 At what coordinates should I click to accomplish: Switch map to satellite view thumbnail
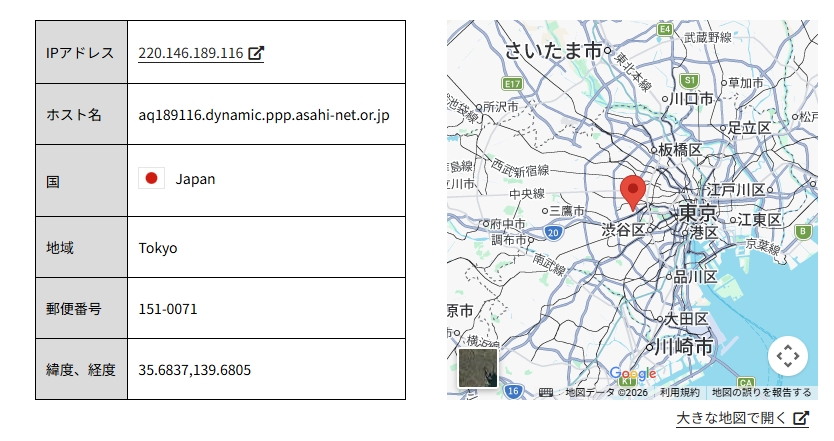(478, 367)
